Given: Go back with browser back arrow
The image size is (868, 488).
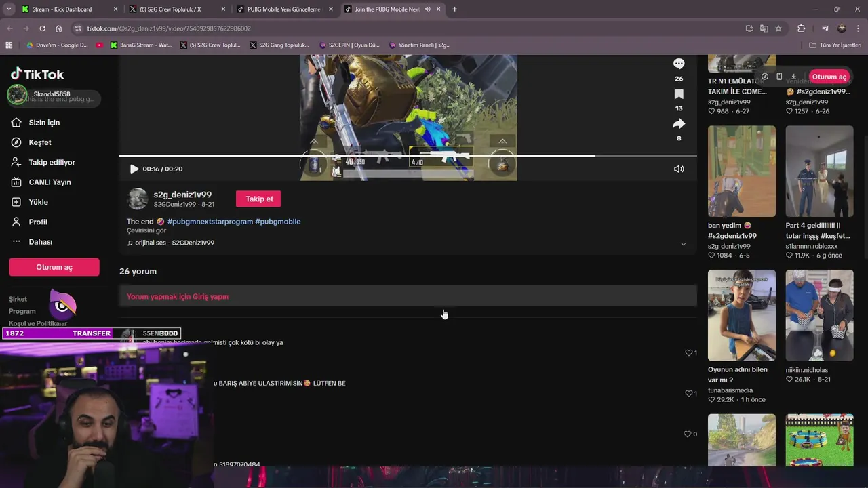Looking at the screenshot, I should click(9, 28).
